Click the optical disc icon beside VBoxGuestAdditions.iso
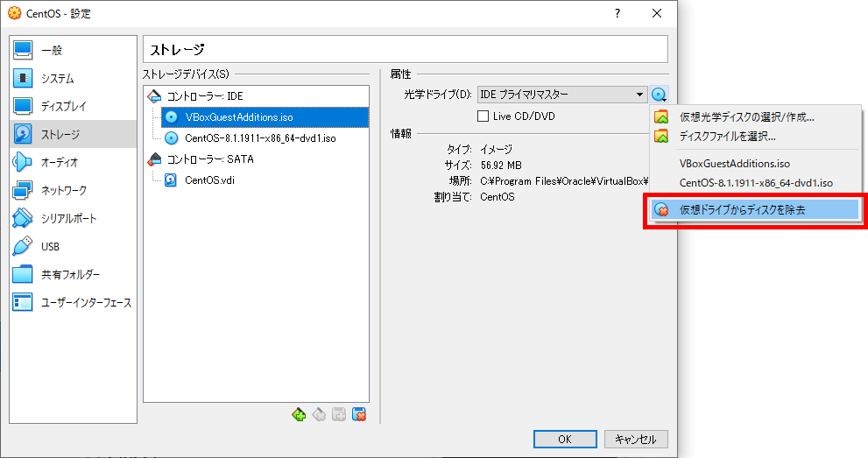Screen dimensions: 868x458 (172, 117)
